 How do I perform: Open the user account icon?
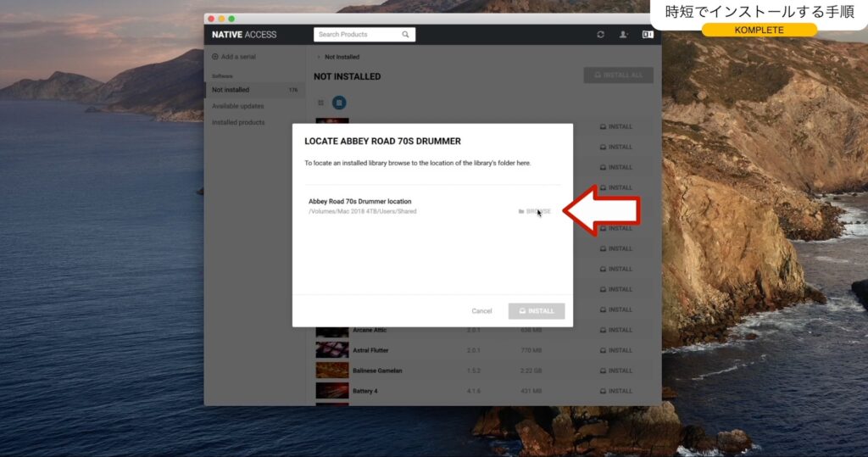tap(623, 35)
